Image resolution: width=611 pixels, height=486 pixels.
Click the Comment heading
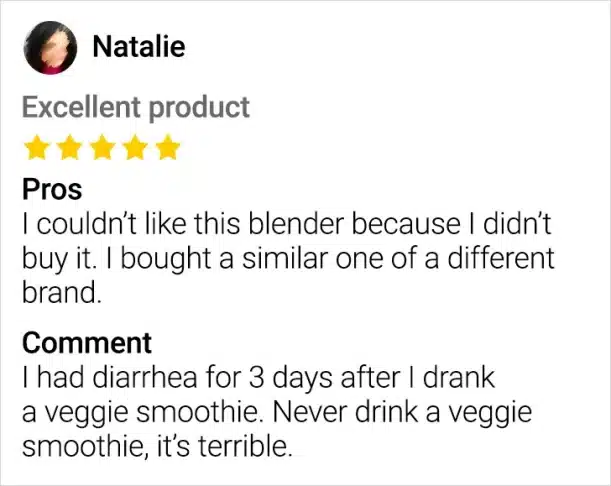pyautogui.click(x=87, y=343)
